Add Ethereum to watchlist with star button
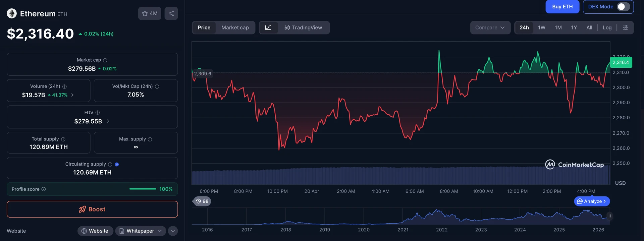644x241 pixels. click(150, 13)
